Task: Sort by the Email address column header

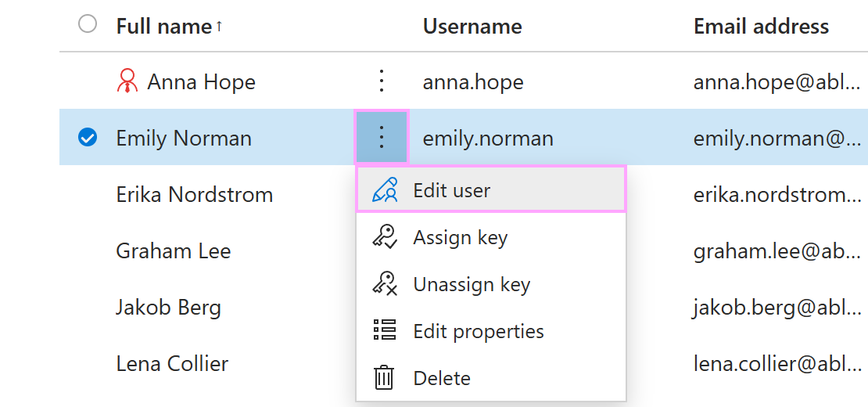Action: pos(761,26)
